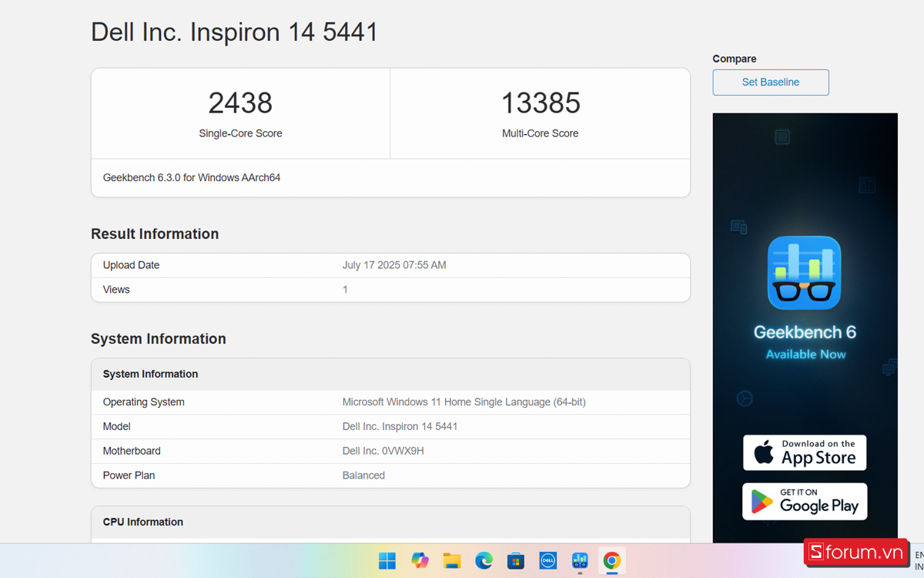The image size is (924, 578).
Task: Select the Views count value 1
Action: pos(345,290)
